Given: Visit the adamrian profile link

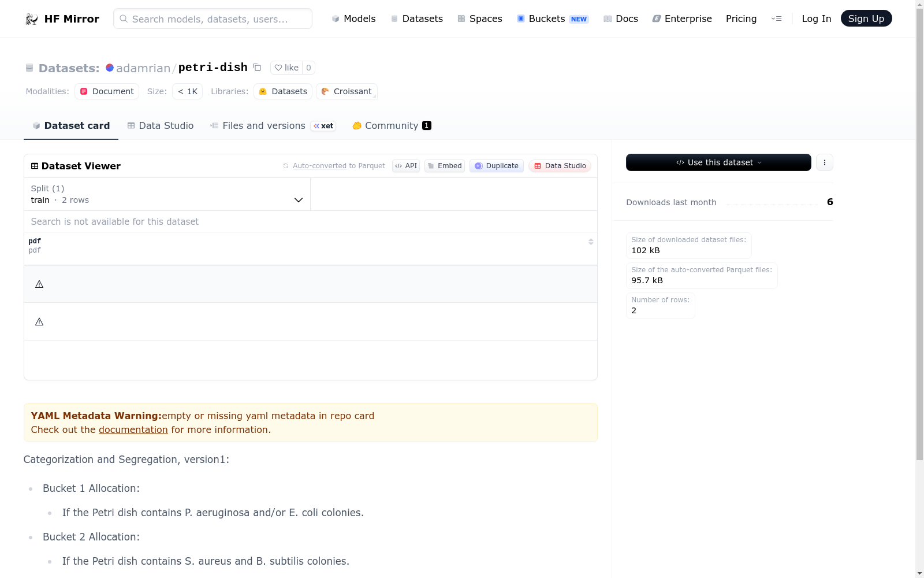Looking at the screenshot, I should coord(143,68).
